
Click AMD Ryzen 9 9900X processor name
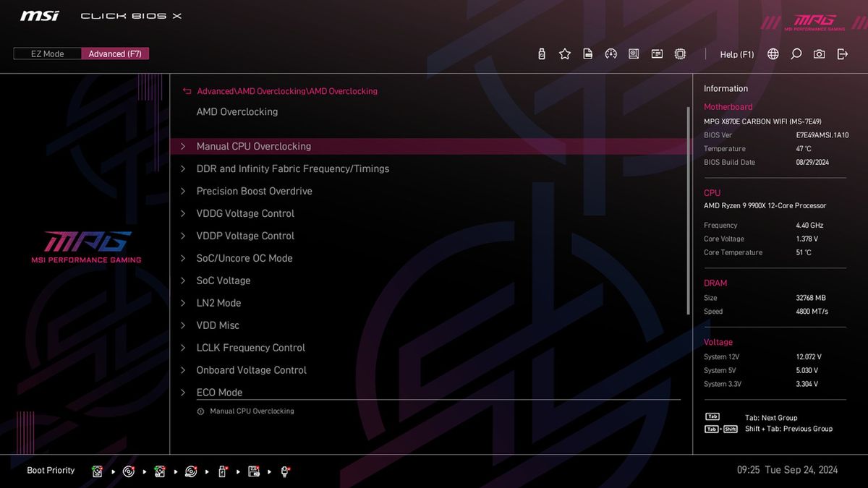pos(765,206)
